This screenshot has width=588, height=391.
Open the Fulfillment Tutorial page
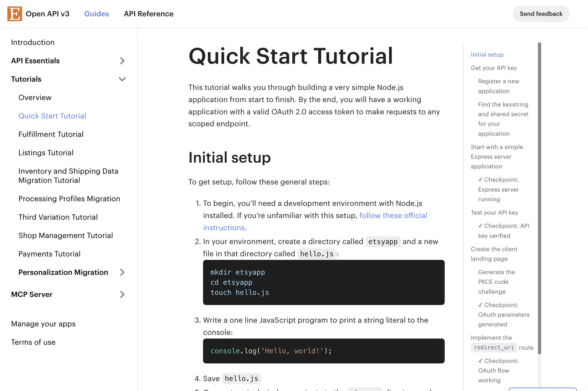51,135
